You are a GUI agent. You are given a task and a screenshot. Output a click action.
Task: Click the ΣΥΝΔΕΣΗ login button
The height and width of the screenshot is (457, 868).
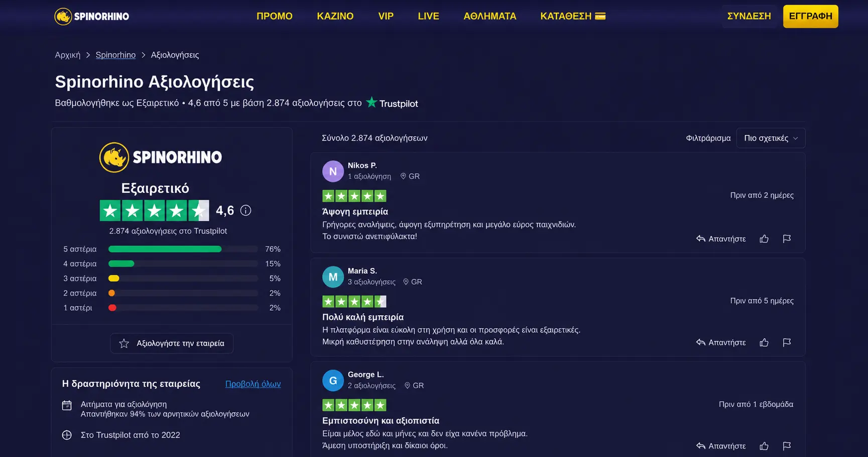coord(749,16)
